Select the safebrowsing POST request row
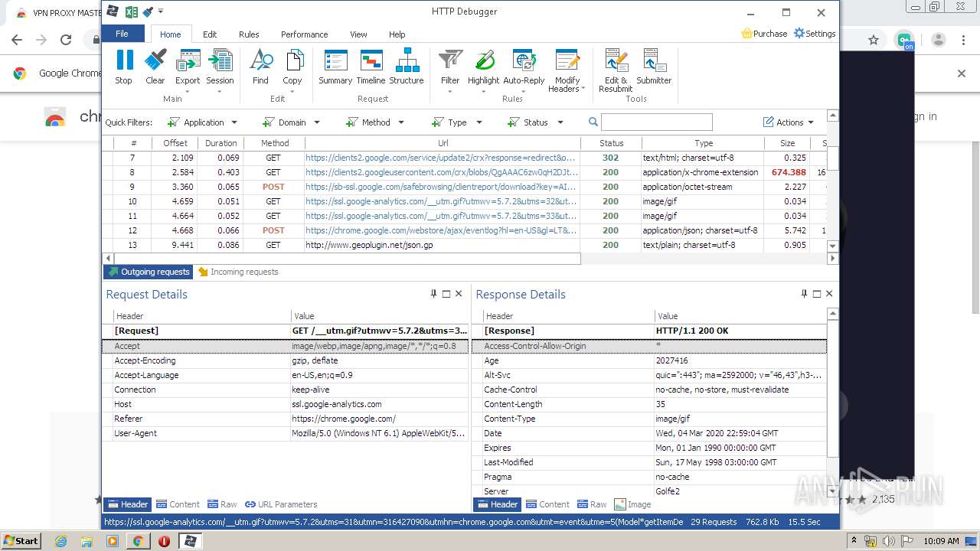Screen dimensions: 980x551 465,187
